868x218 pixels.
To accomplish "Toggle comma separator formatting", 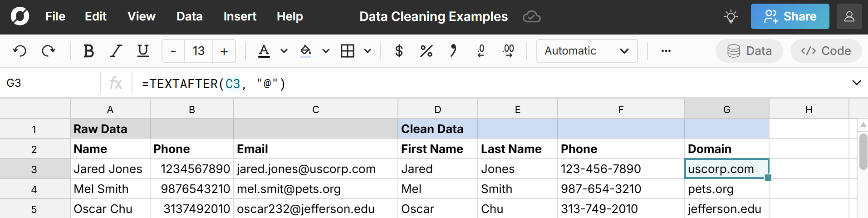I will coord(453,51).
